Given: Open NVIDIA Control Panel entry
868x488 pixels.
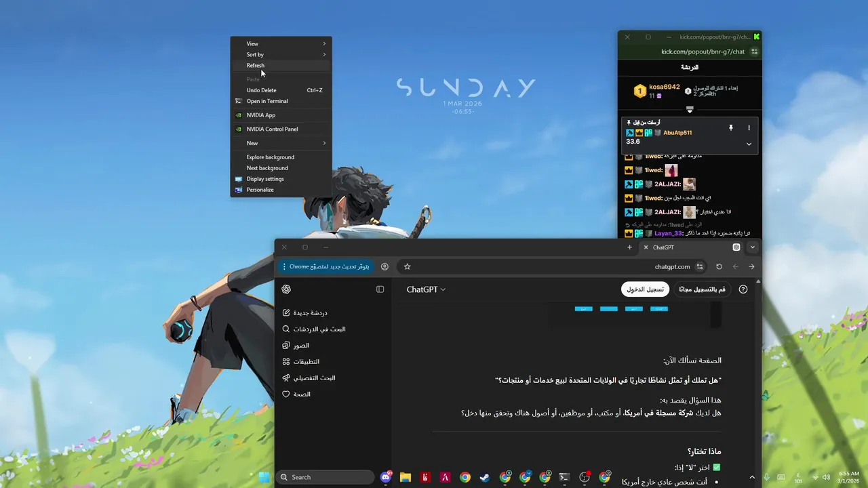Looking at the screenshot, I should [281, 129].
